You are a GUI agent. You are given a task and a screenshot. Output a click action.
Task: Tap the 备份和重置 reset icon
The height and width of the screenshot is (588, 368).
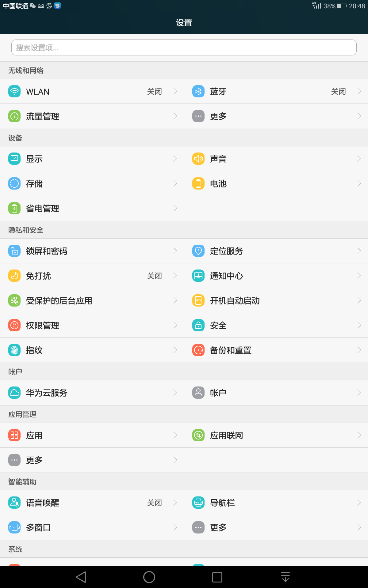(x=198, y=350)
